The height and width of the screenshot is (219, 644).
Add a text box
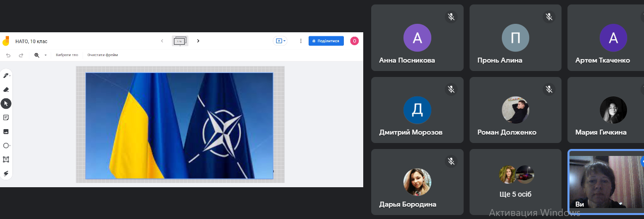click(x=6, y=159)
